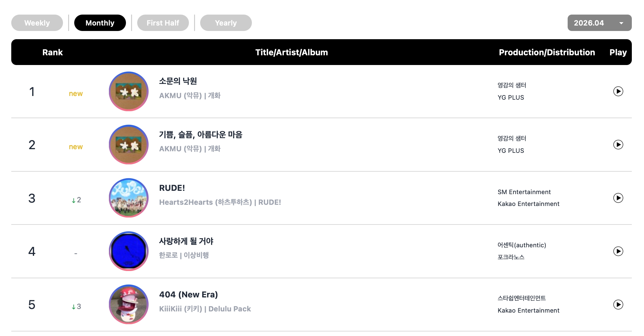Open the 404 (New Era) title link
This screenshot has width=644, height=336.
pyautogui.click(x=188, y=294)
